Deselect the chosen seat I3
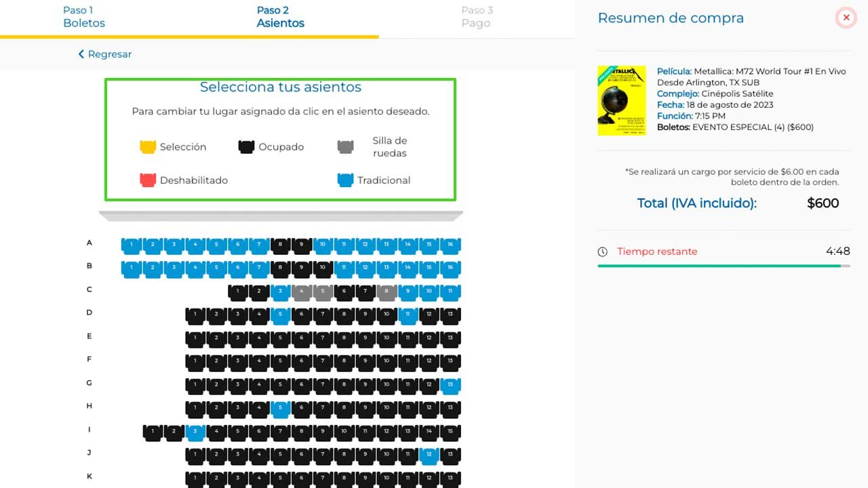 coord(195,432)
